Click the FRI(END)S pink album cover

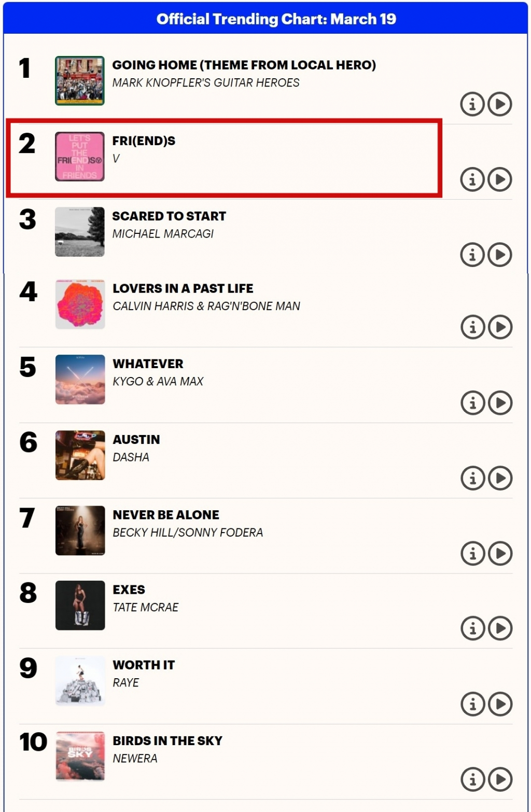click(x=80, y=157)
